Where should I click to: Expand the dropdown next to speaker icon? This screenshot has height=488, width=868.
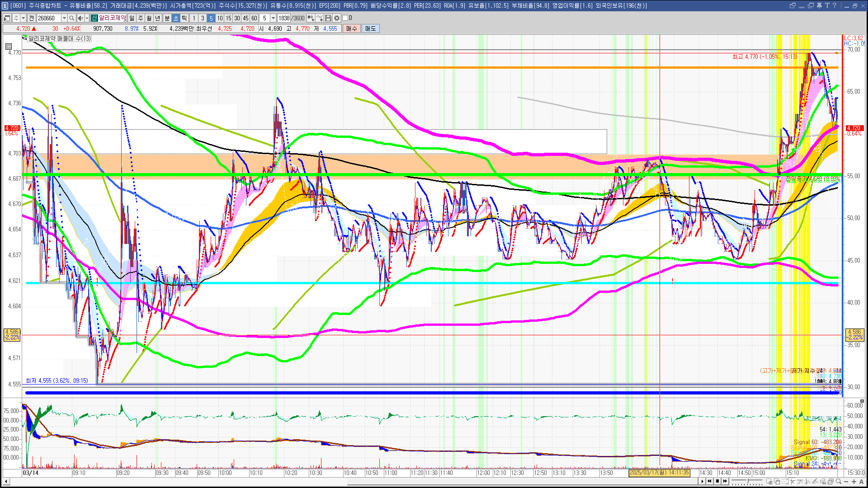point(87,18)
